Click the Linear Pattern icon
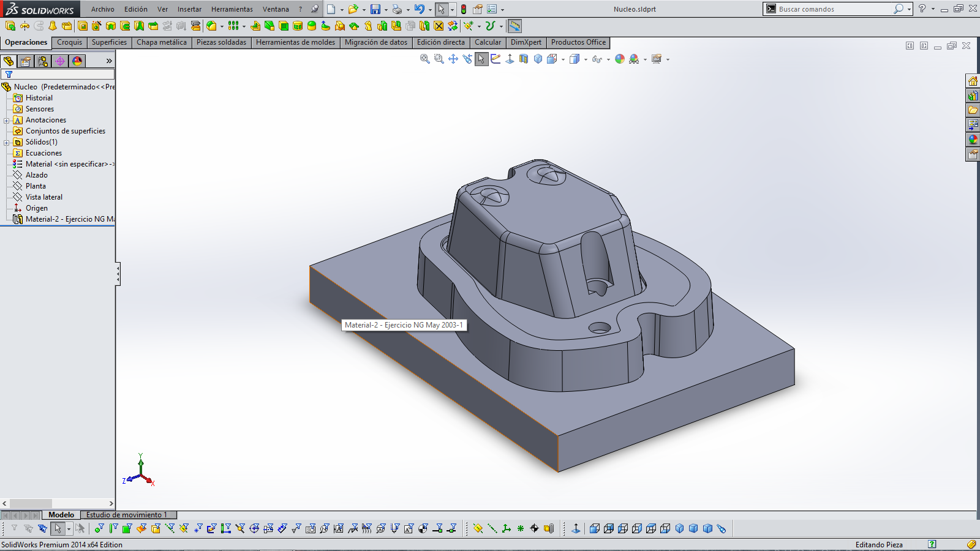 [x=233, y=26]
